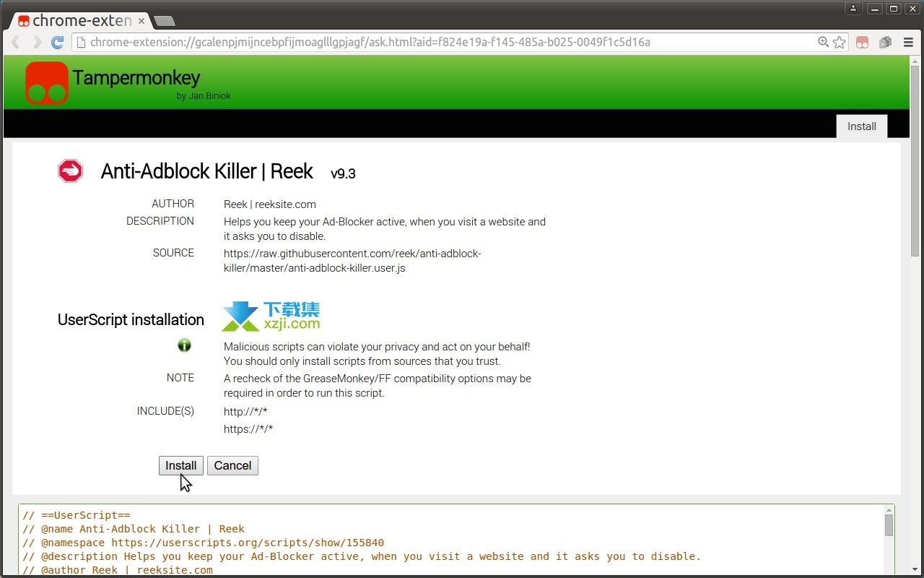924x578 pixels.
Task: Switch to the Install tab
Action: [x=862, y=126]
